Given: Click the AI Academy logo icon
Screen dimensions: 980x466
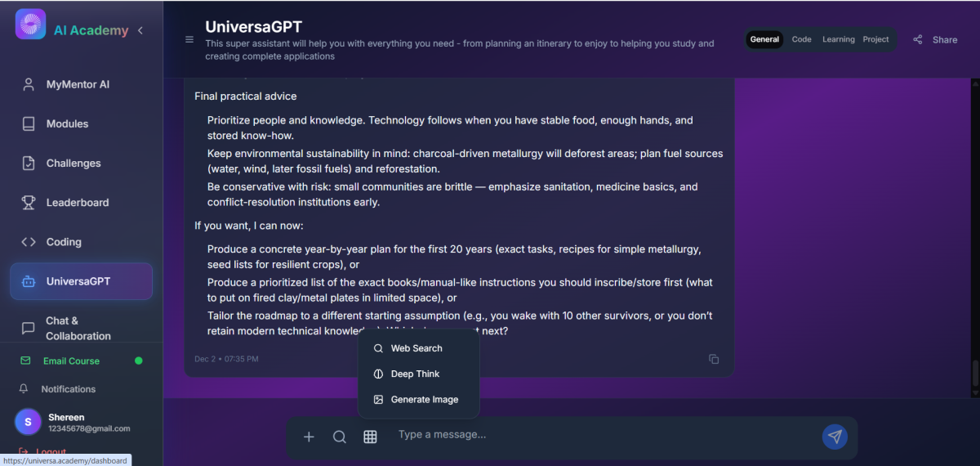Looking at the screenshot, I should click(30, 25).
